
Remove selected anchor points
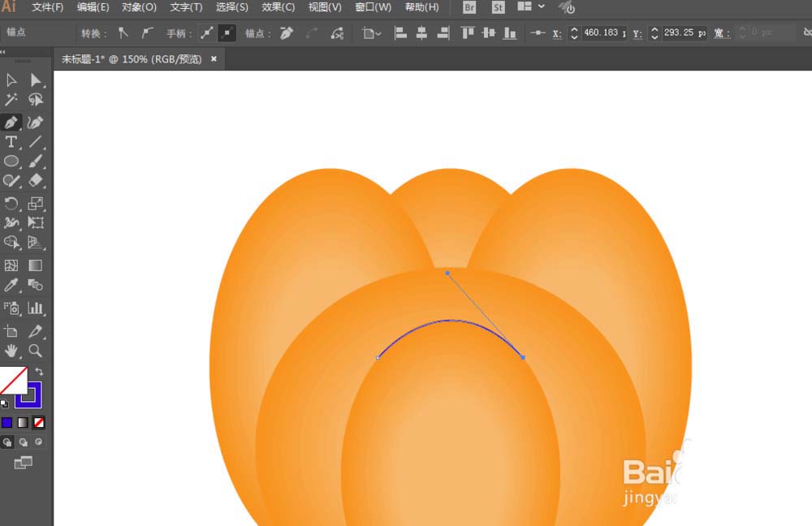point(287,33)
